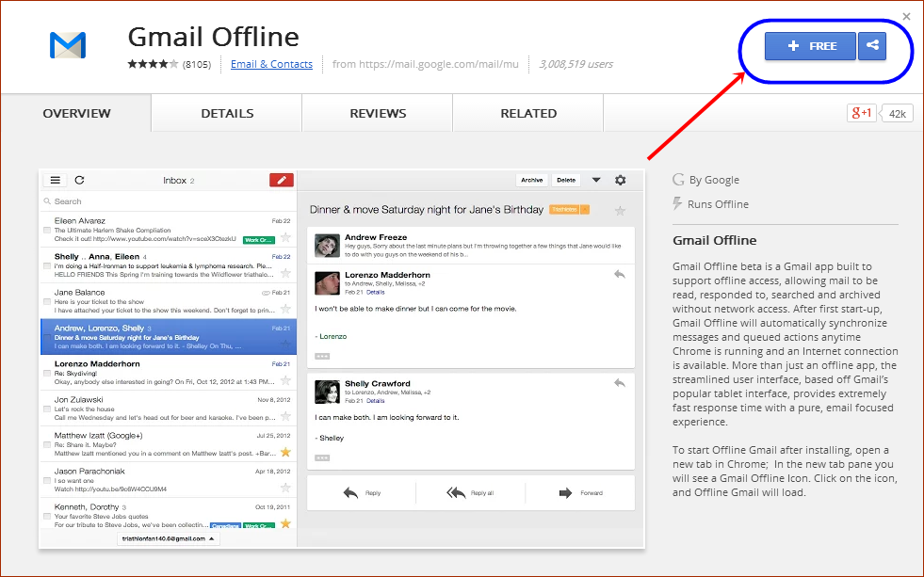Expand the quoted text ellipsis in Shelly's message
This screenshot has width=924, height=577.
322,458
